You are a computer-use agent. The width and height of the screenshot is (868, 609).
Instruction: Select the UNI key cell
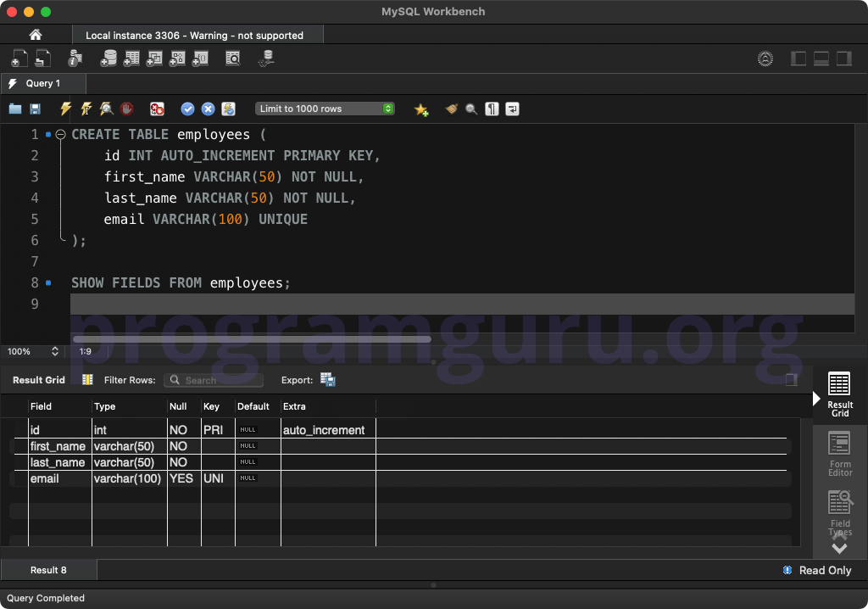click(x=218, y=478)
